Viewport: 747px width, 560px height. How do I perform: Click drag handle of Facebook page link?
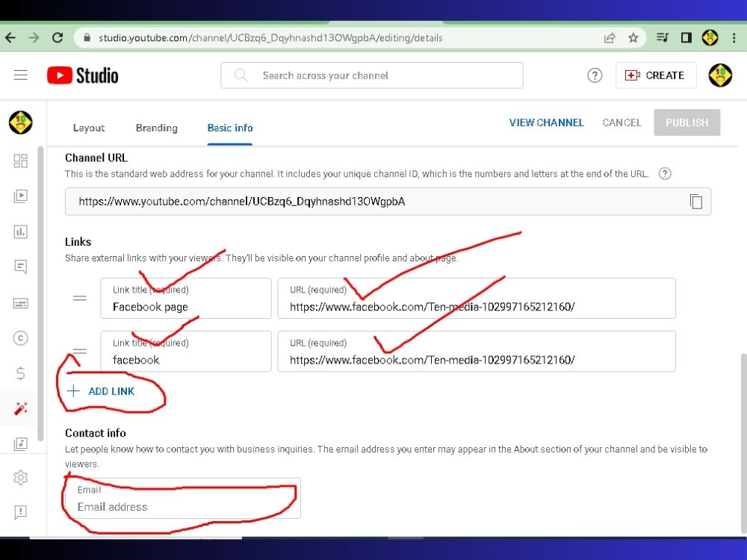coord(80,298)
